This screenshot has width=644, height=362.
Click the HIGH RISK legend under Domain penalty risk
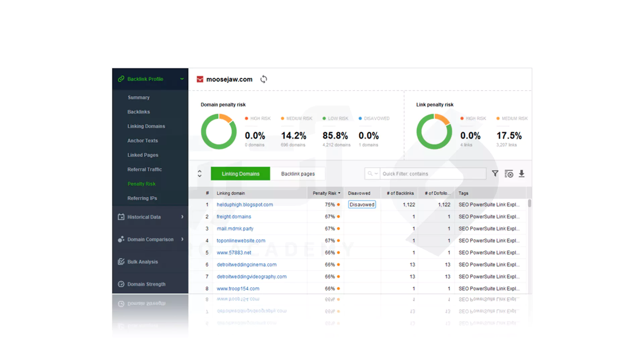258,119
